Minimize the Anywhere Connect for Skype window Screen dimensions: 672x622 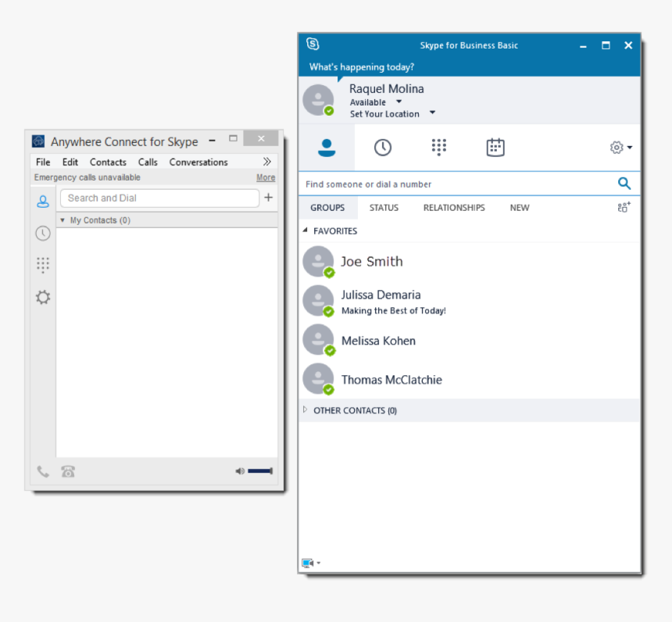click(x=212, y=140)
